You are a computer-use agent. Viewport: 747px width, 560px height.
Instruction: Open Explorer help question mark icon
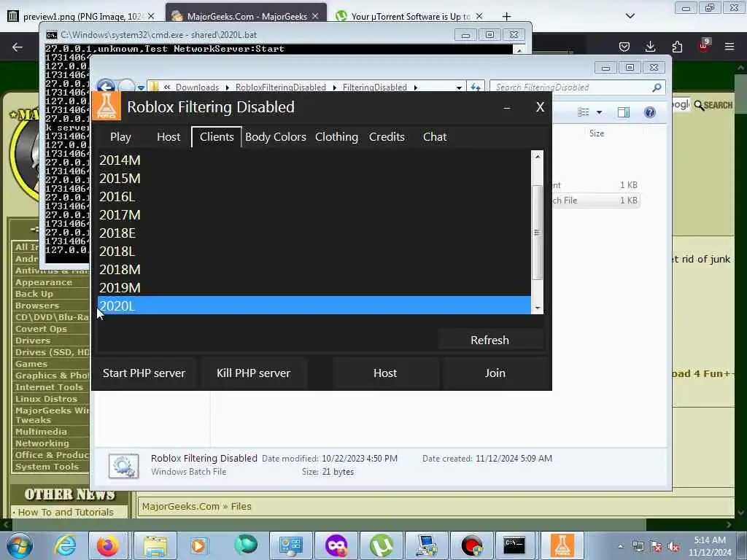click(x=650, y=112)
